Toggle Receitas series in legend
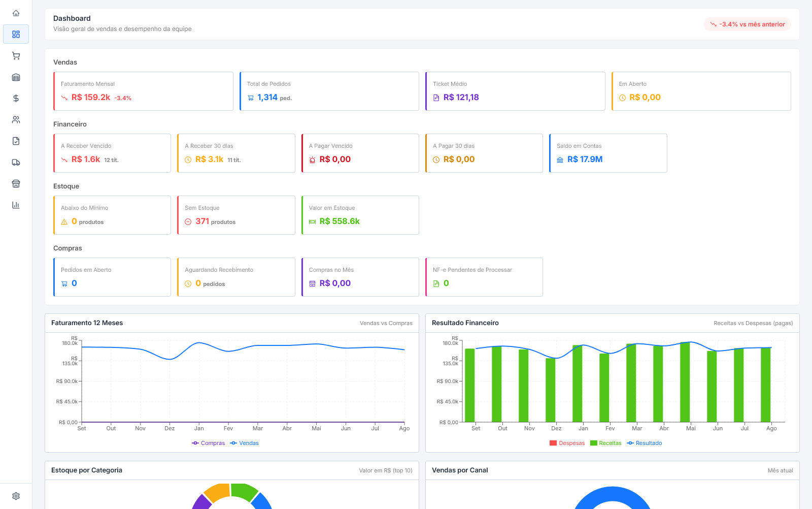The height and width of the screenshot is (509, 812). [606, 443]
